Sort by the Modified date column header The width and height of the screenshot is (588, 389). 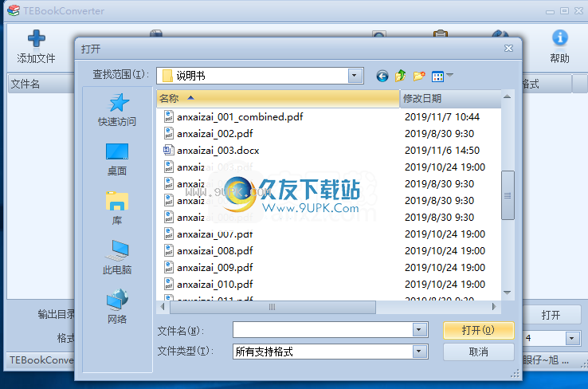450,99
